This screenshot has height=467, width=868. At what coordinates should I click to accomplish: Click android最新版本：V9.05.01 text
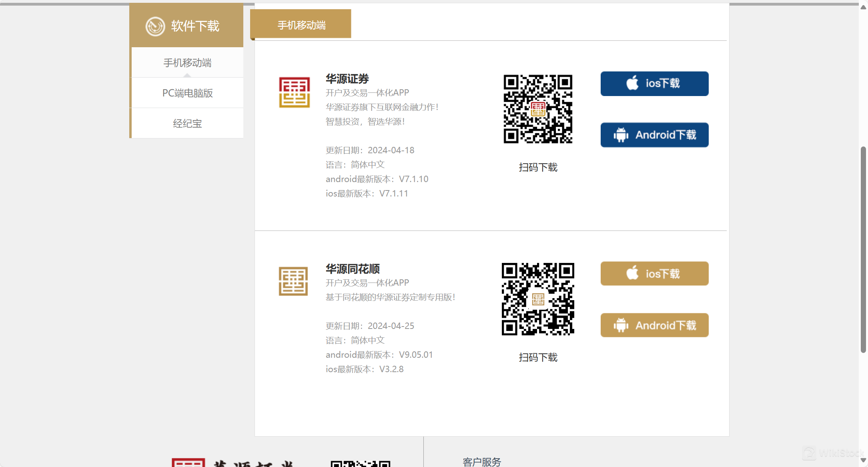pyautogui.click(x=379, y=355)
